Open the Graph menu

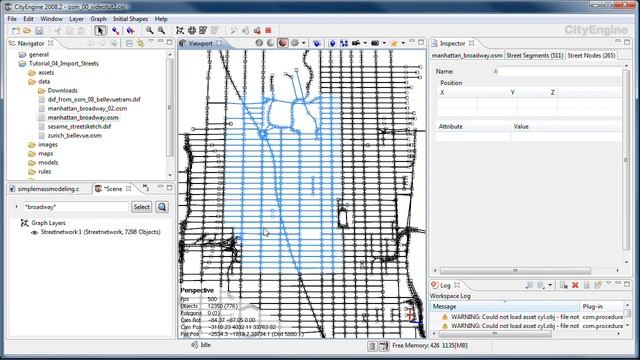[98, 19]
